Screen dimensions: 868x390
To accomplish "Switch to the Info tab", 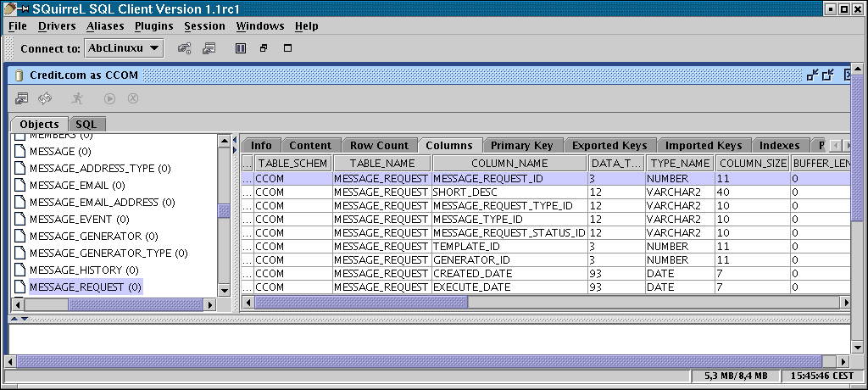I will pos(261,146).
